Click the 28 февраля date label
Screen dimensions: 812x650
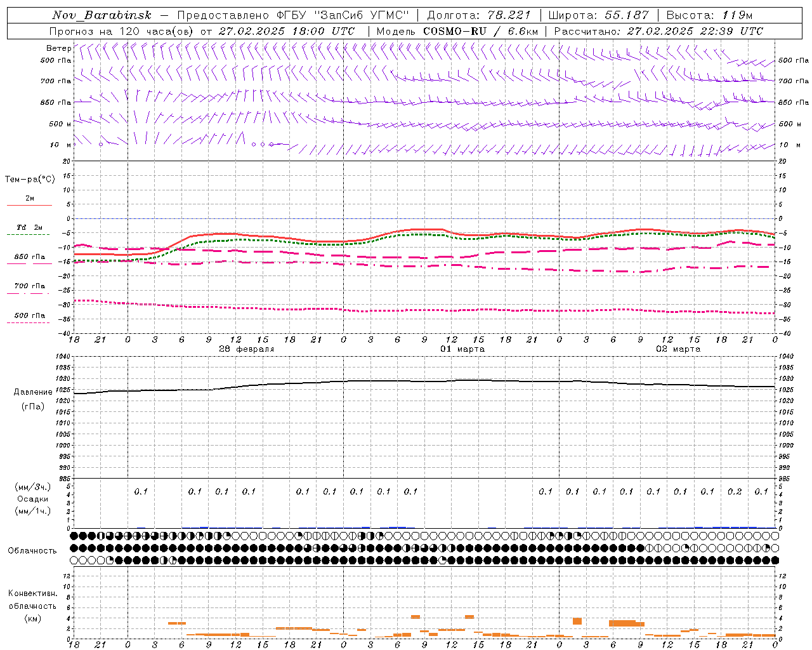[247, 349]
